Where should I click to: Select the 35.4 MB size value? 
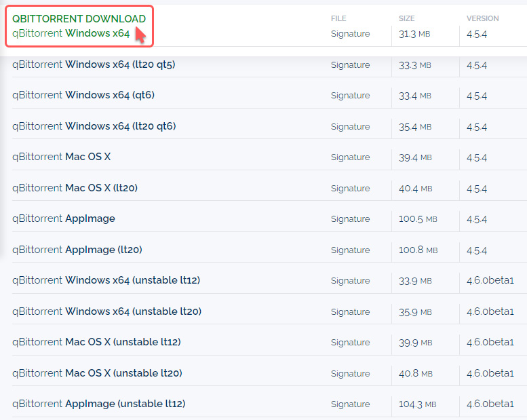click(415, 127)
